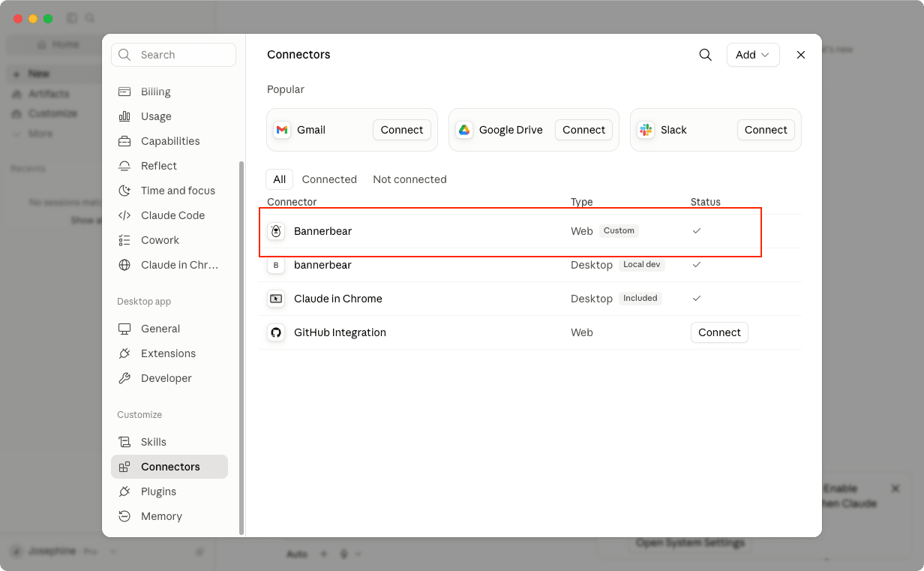Click the Billing icon in the settings sidebar
Screen dimensions: 924x571
(x=124, y=92)
